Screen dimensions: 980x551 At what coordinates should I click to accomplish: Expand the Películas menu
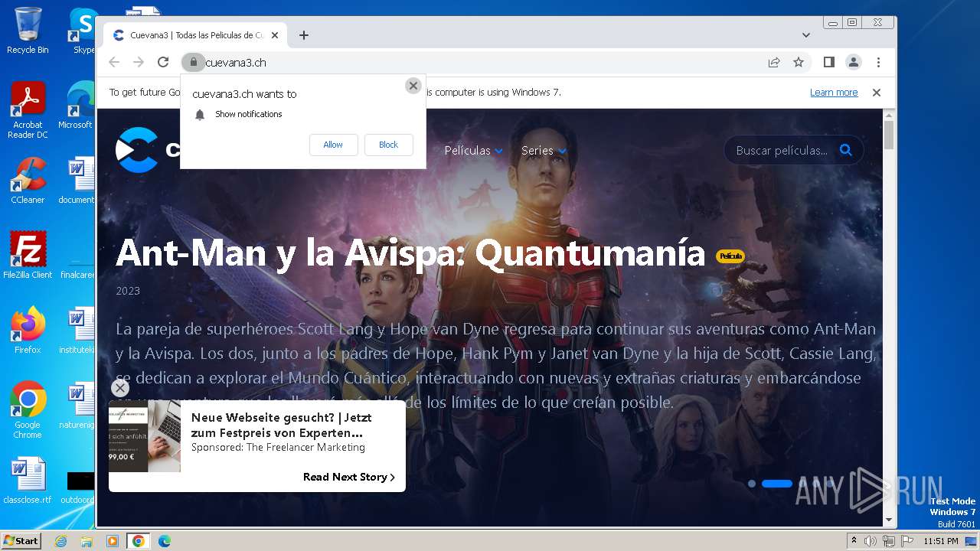coord(473,151)
